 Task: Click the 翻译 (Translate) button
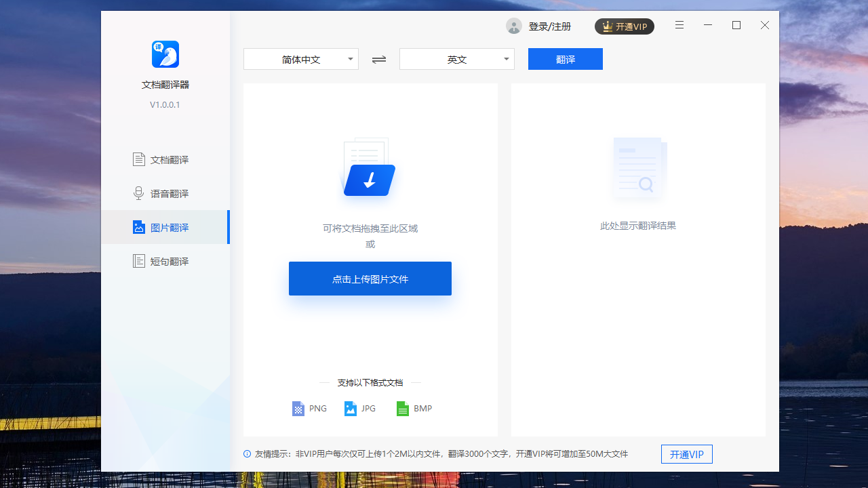[x=565, y=59]
